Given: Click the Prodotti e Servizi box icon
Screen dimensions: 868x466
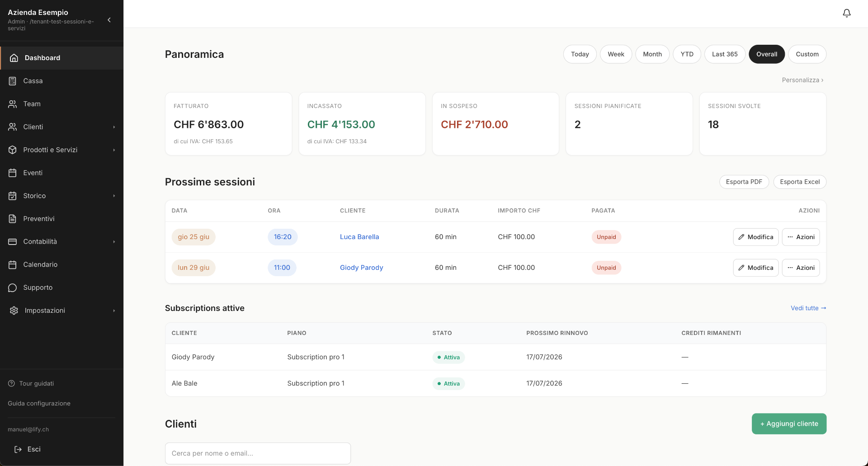Looking at the screenshot, I should [13, 150].
